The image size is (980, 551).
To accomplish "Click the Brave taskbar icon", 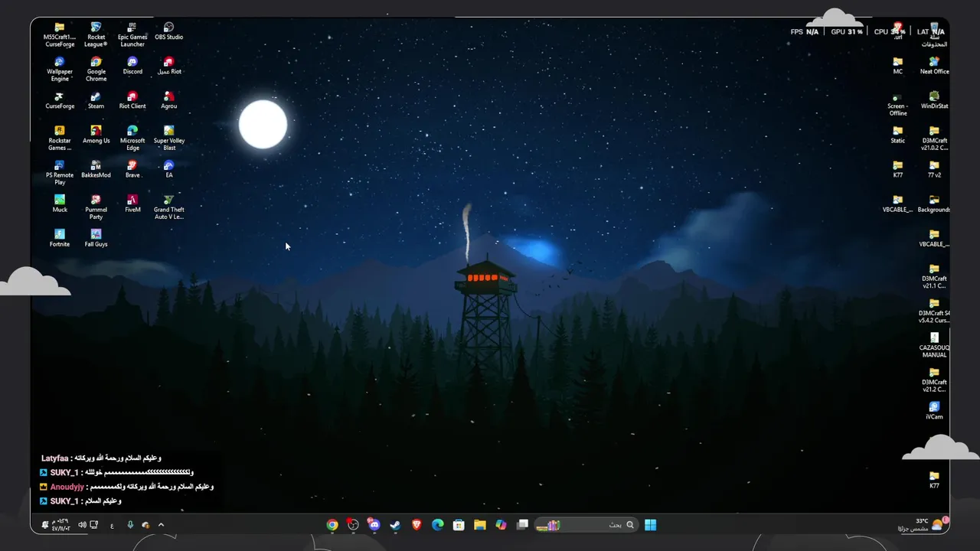I will 416,525.
